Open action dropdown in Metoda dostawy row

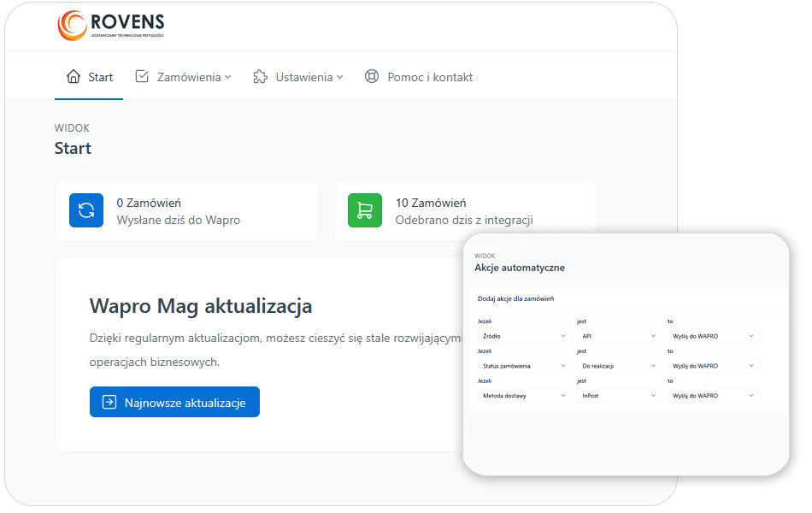(x=713, y=396)
